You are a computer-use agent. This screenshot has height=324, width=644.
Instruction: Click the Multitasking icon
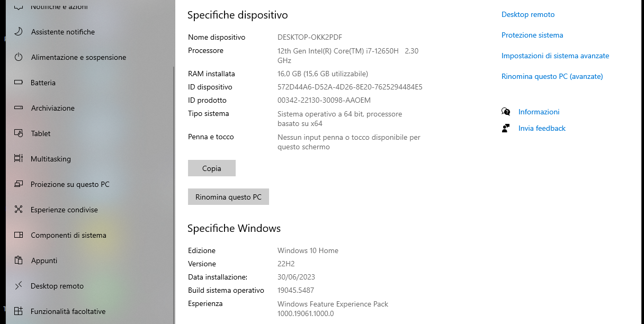19,159
